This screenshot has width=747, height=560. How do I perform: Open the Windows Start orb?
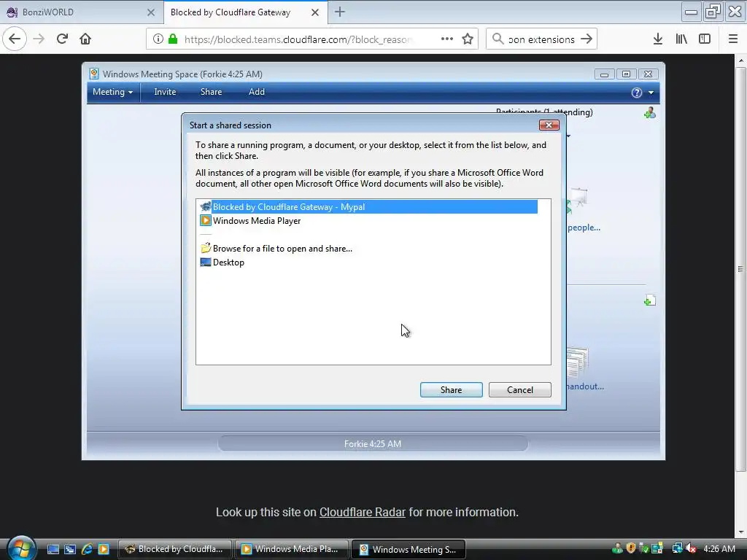[21, 548]
